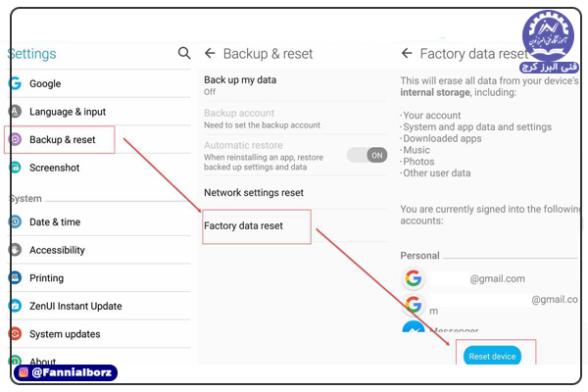Tap the Language & input icon
The image size is (588, 392).
coord(15,112)
